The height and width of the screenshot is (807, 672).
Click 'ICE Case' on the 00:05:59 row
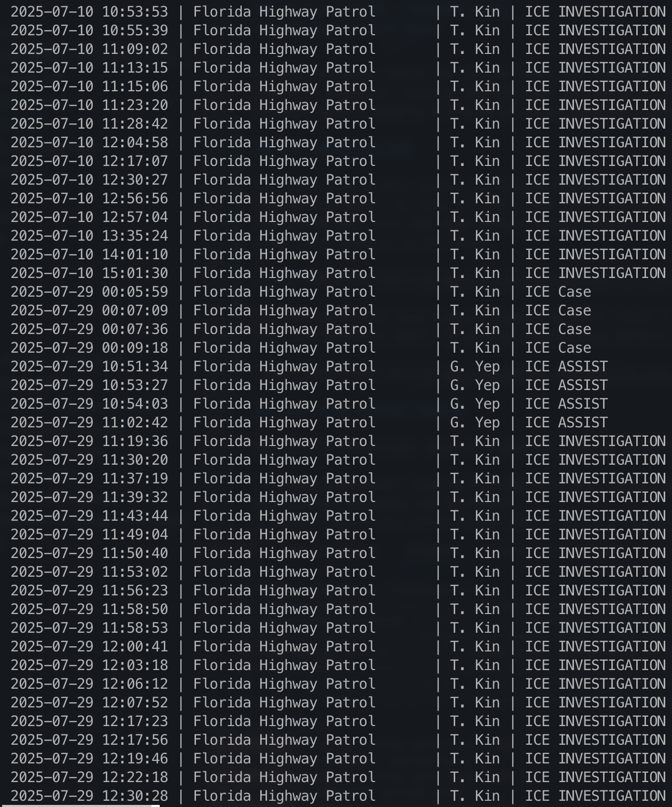(x=558, y=292)
